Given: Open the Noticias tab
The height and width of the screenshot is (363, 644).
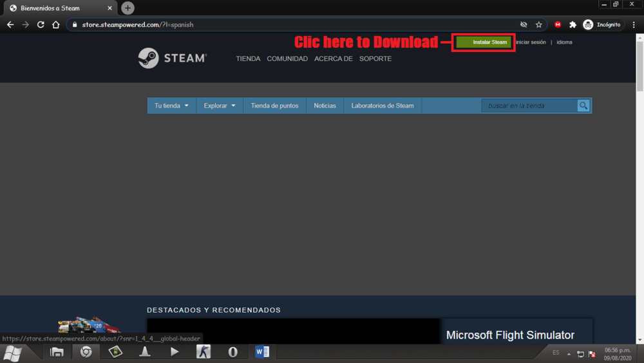Looking at the screenshot, I should tap(325, 106).
